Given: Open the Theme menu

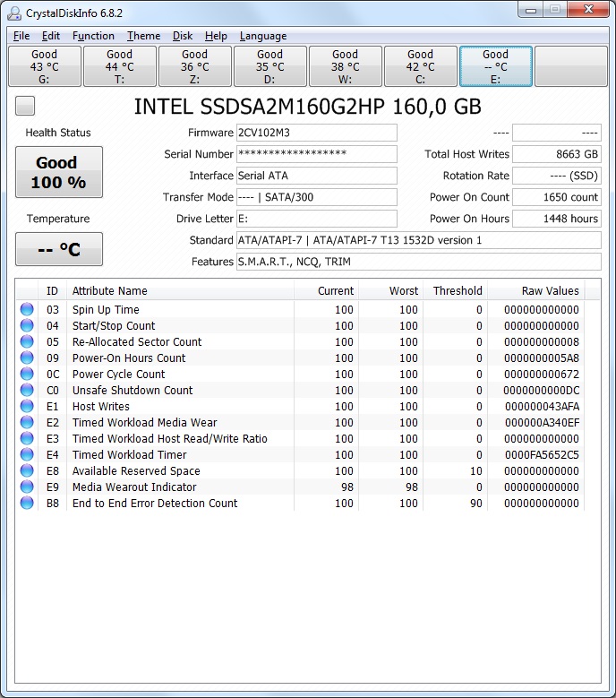Looking at the screenshot, I should pos(143,36).
